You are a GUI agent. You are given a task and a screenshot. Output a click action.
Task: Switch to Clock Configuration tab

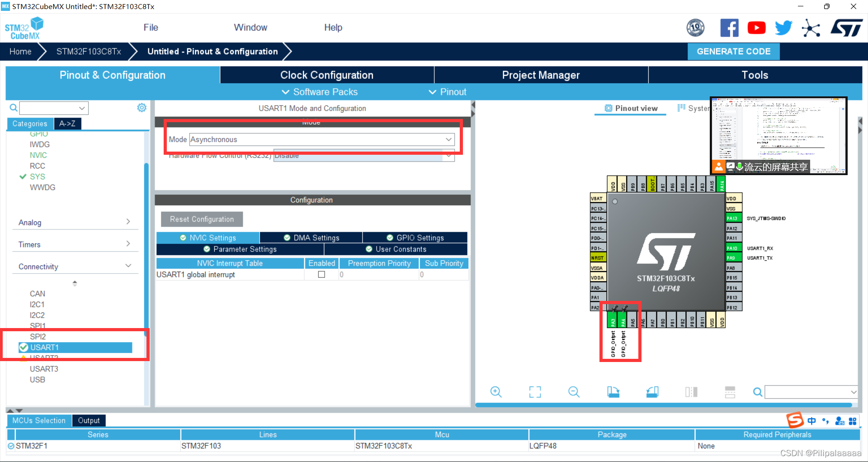tap(327, 75)
